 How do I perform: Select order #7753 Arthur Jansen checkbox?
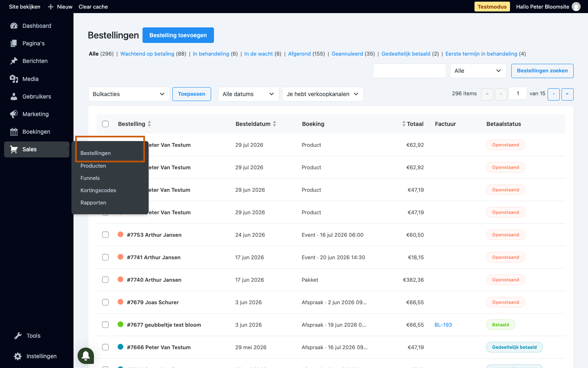pyautogui.click(x=105, y=235)
